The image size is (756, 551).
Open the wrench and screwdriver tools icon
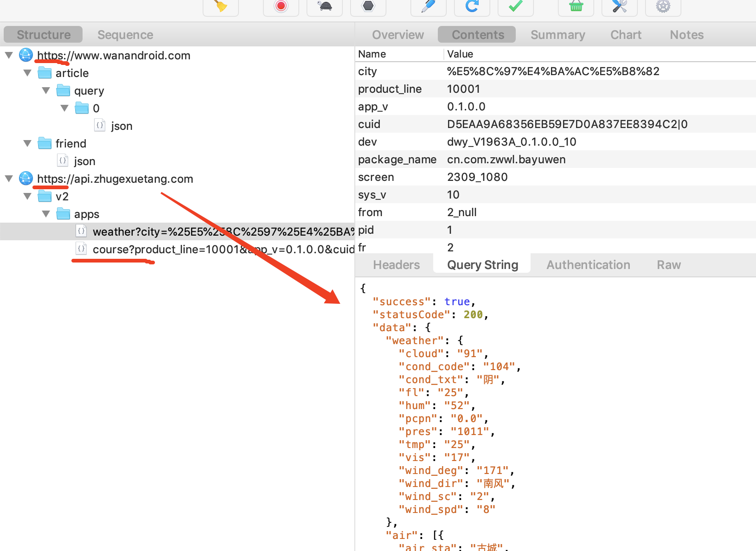620,6
